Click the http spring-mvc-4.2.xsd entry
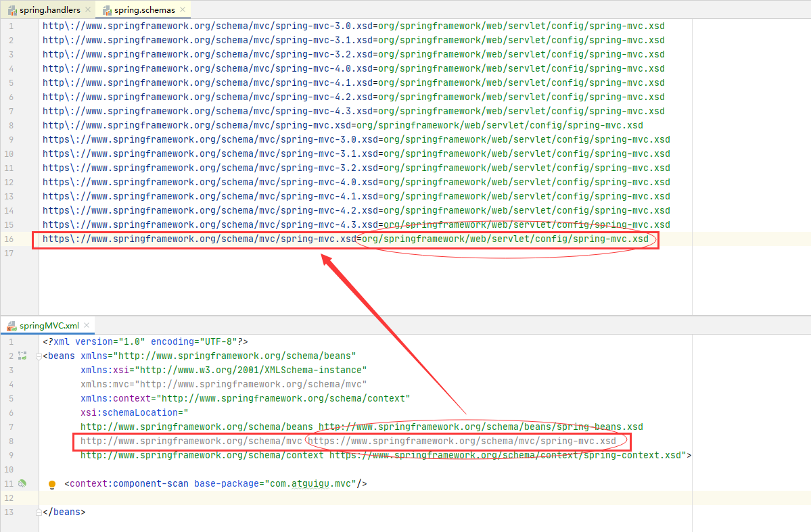811x532 pixels. click(354, 97)
